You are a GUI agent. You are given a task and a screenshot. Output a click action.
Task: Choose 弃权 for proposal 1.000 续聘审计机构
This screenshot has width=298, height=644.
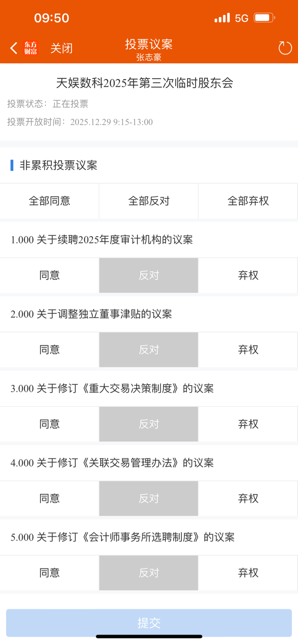point(248,276)
